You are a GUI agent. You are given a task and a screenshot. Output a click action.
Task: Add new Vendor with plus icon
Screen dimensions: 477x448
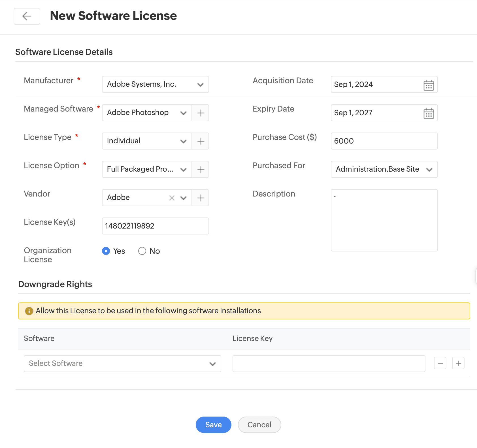click(x=201, y=198)
